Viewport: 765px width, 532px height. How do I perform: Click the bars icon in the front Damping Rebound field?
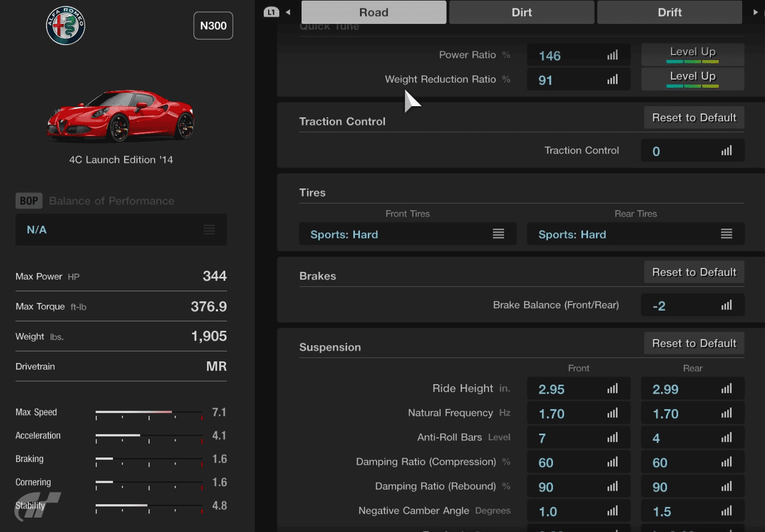pyautogui.click(x=613, y=486)
